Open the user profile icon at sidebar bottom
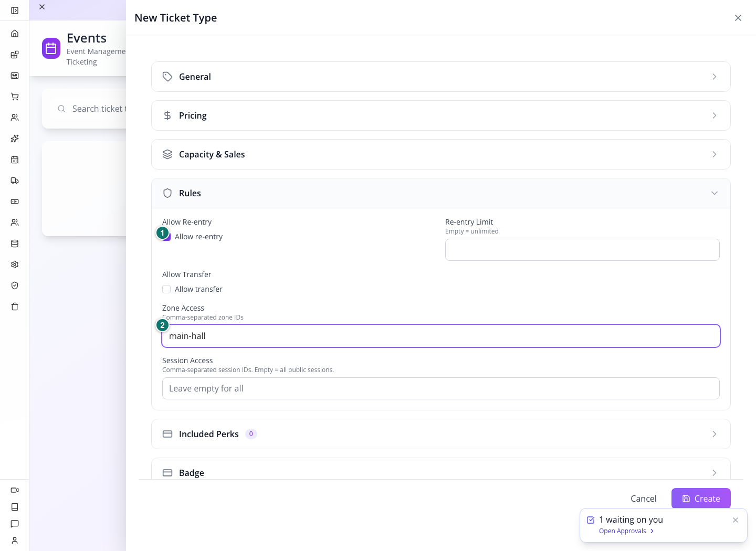 [x=15, y=541]
